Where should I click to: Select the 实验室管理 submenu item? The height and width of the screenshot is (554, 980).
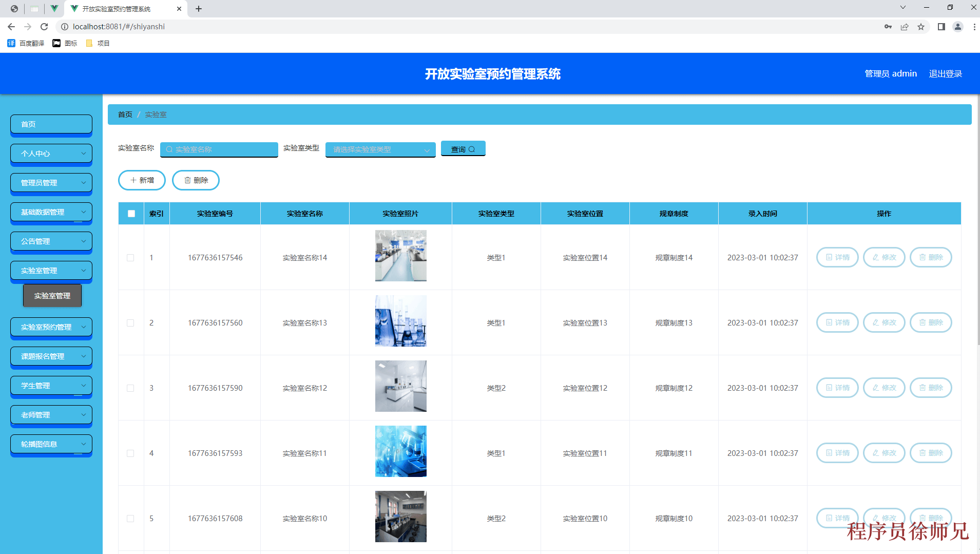click(x=52, y=296)
